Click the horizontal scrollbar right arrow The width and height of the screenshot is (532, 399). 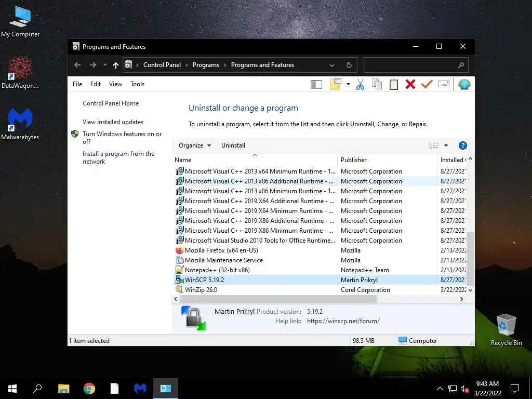tap(461, 299)
